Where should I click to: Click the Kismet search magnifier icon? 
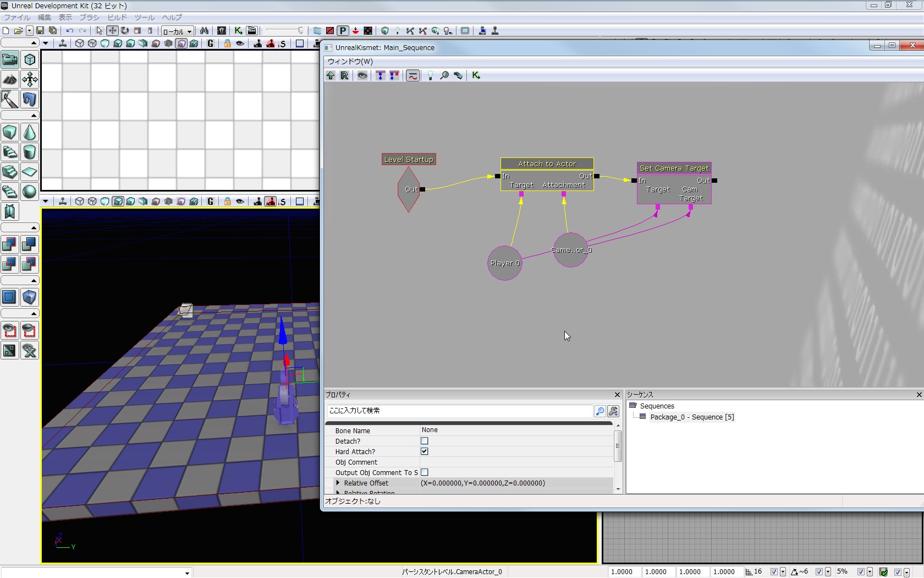tap(444, 75)
